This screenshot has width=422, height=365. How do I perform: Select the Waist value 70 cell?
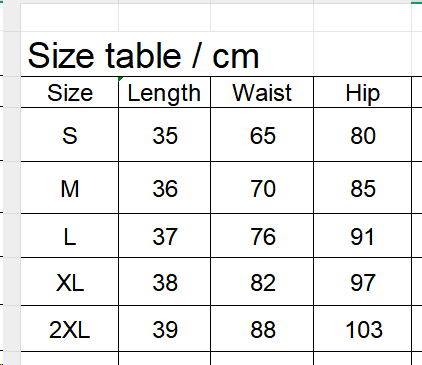(262, 188)
